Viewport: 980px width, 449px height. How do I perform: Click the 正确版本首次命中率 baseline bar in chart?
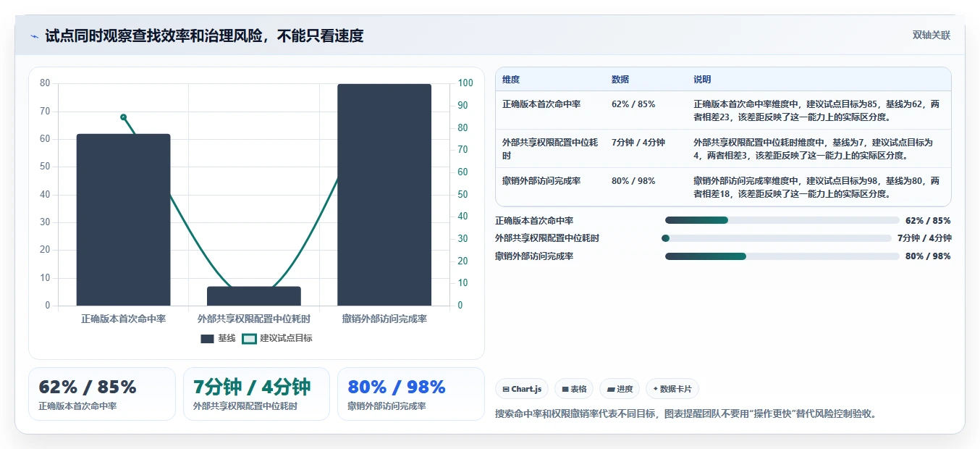coord(124,219)
